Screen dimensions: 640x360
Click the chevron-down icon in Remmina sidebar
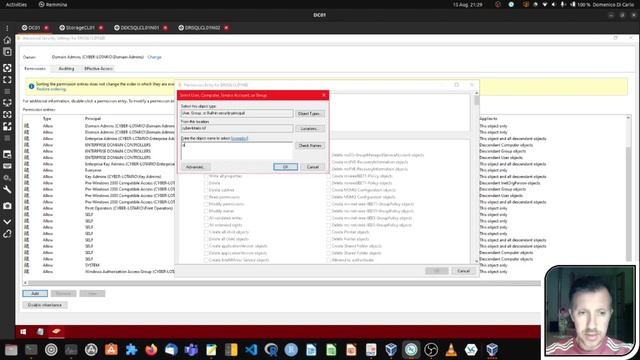(7, 222)
